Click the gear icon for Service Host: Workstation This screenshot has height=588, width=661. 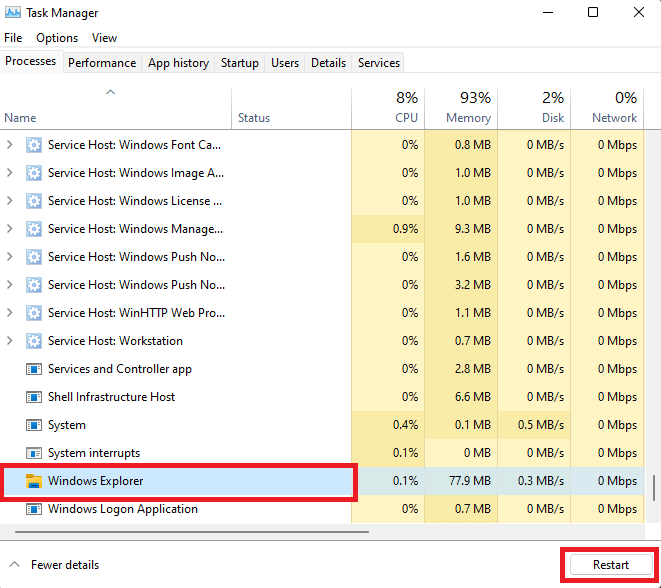tap(33, 341)
